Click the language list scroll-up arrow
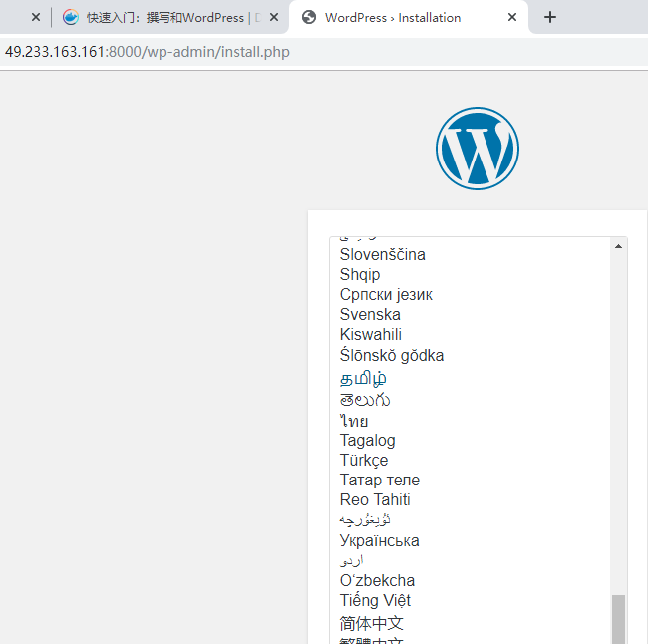The height and width of the screenshot is (644, 648). point(618,247)
